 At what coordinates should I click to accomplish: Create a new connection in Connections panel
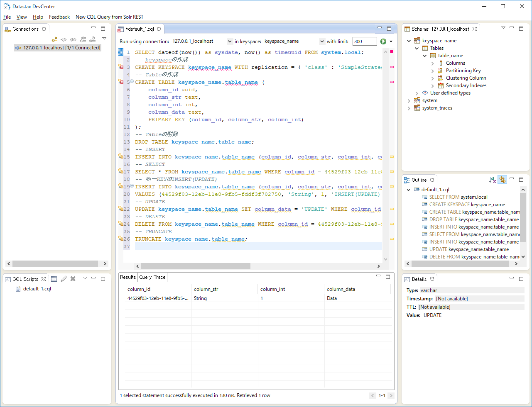pos(54,39)
